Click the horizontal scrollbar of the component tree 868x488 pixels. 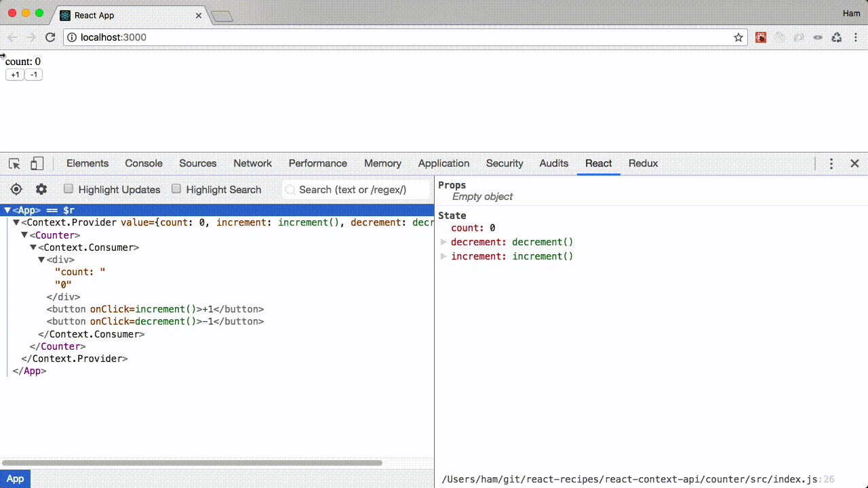192,463
